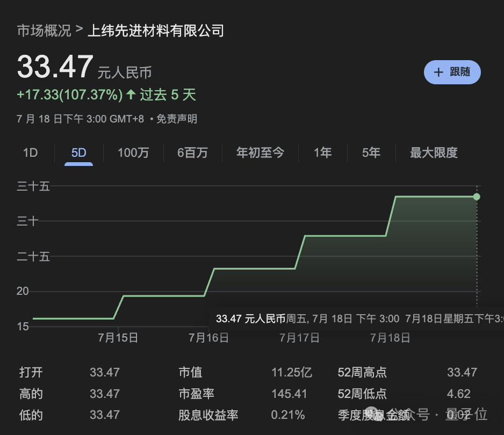Click the 市盈率 value 145.41
The image size is (504, 435).
point(287,394)
